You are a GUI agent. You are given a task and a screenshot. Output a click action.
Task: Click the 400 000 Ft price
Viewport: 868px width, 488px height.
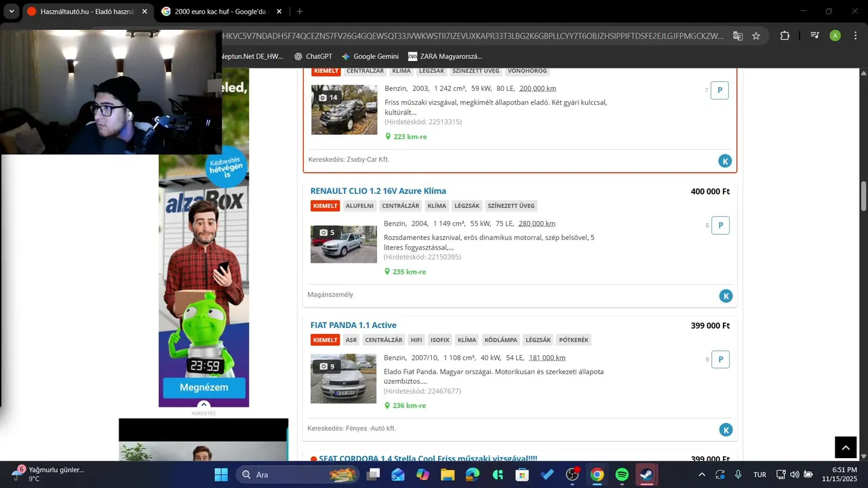click(x=710, y=192)
